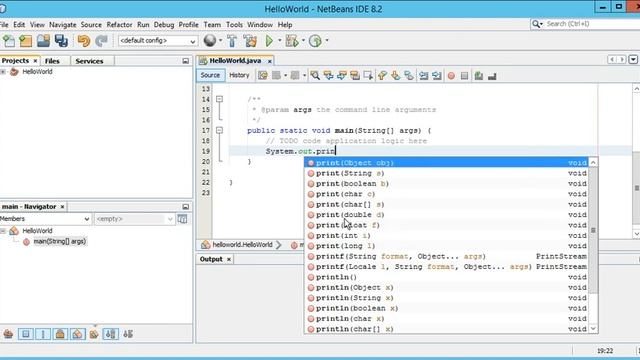Click the Toggle Bookmark icon

tap(409, 76)
